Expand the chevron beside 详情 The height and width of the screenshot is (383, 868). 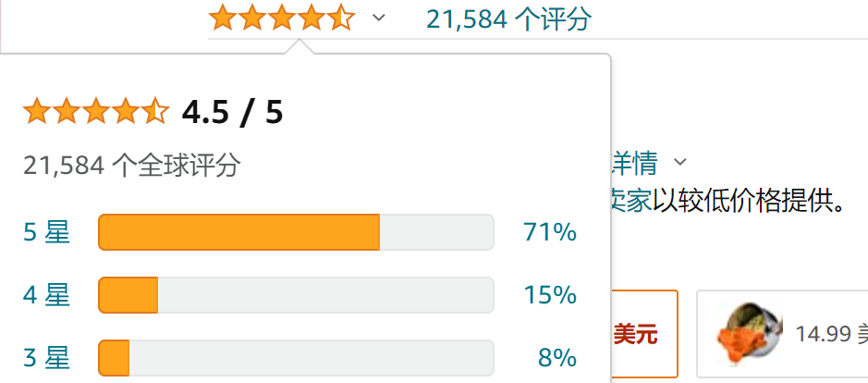(679, 162)
